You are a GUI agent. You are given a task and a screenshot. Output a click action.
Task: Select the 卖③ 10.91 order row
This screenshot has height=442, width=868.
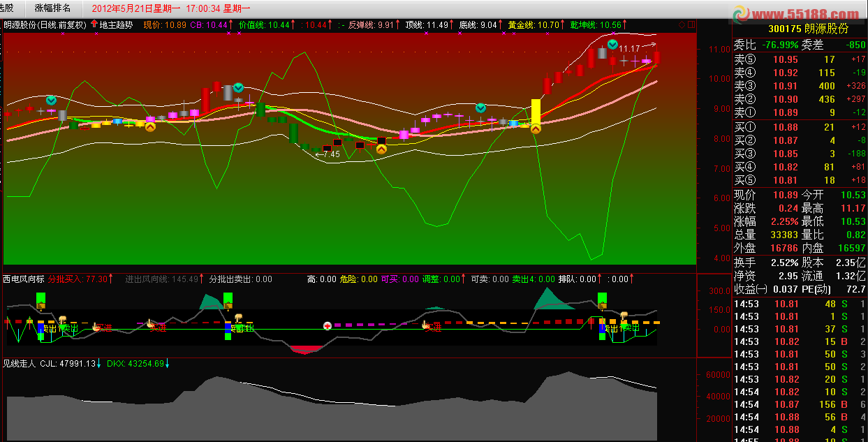pyautogui.click(x=800, y=86)
